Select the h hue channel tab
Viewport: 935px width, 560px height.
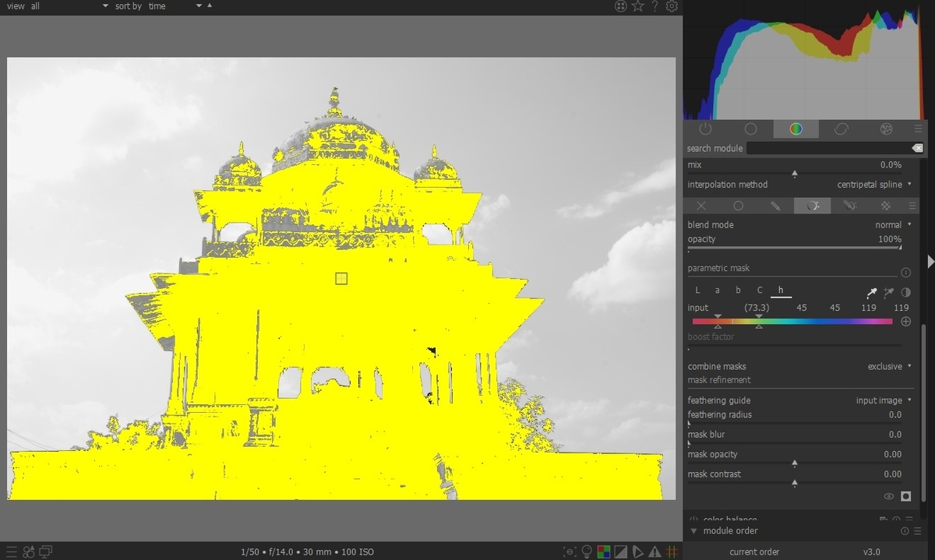coord(780,291)
